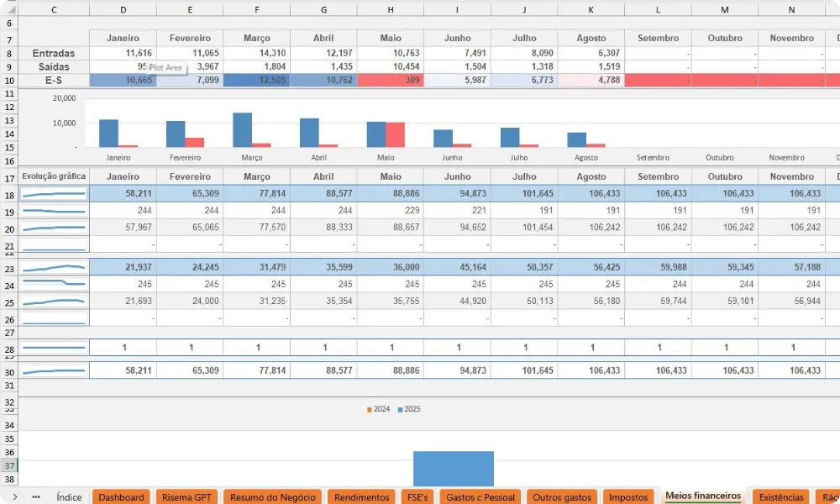Click the large blue bar in lower chart
This screenshot has height=504, width=840.
coord(454,469)
